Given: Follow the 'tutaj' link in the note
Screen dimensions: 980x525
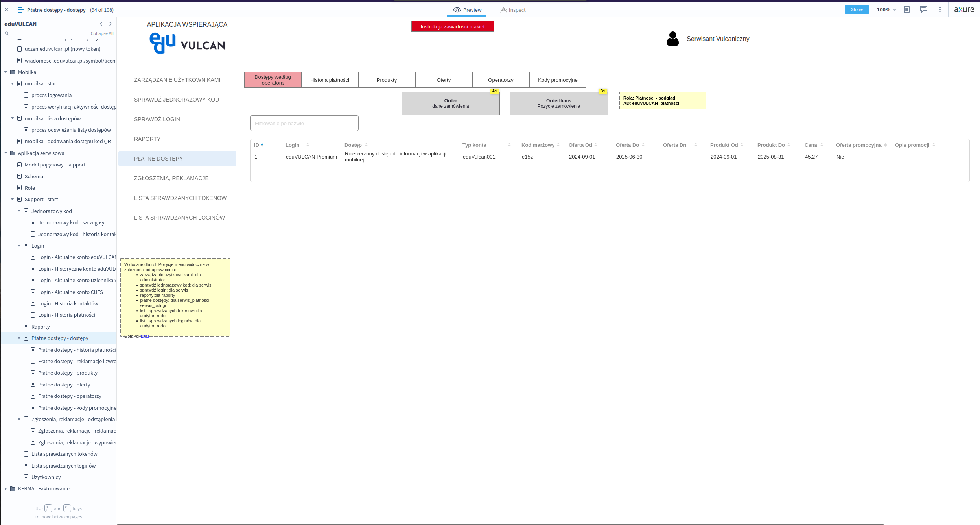Looking at the screenshot, I should 145,336.
